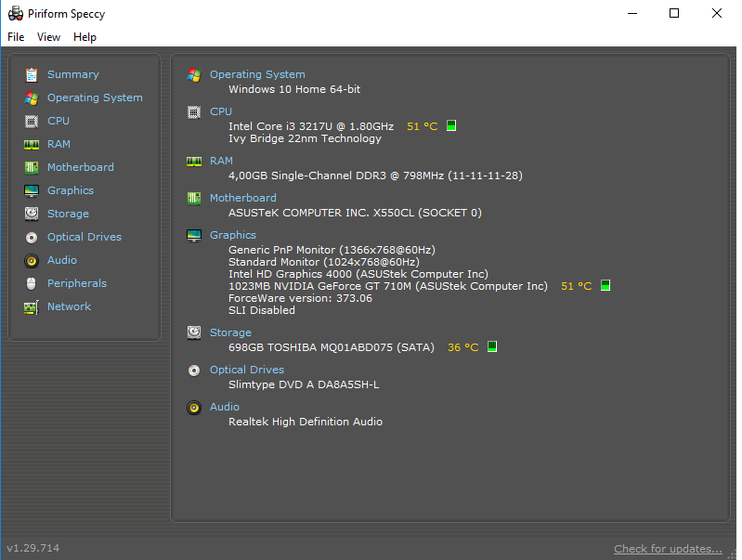Screen dimensions: 742x560
Task: Click the RAM icon in main panel
Action: click(194, 162)
